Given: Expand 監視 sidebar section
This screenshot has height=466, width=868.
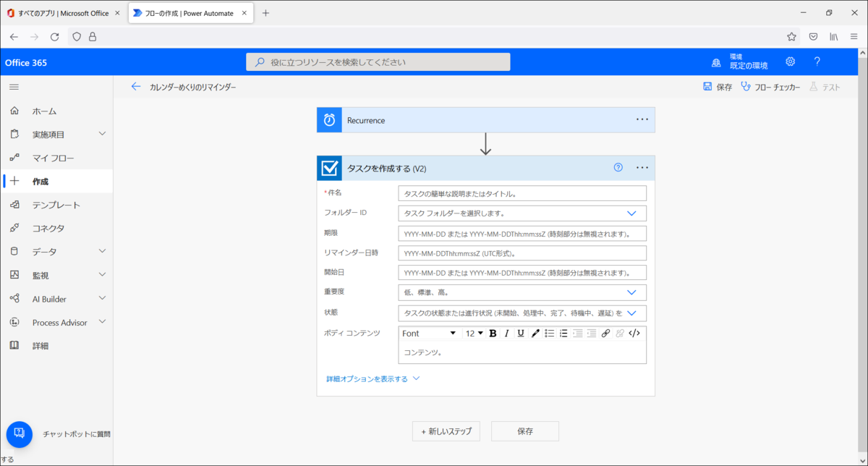Looking at the screenshot, I should tap(102, 275).
